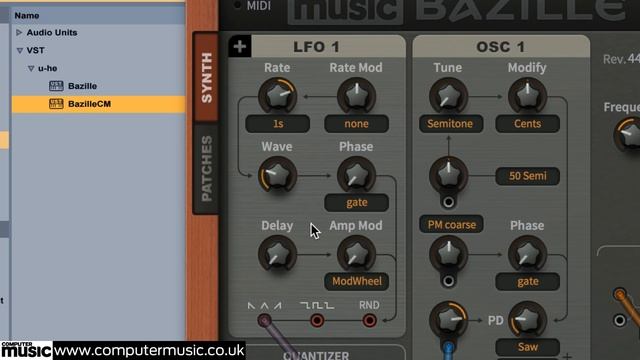Click the input jack under the 50 Semi knob
This screenshot has height=360, width=640.
click(x=448, y=202)
